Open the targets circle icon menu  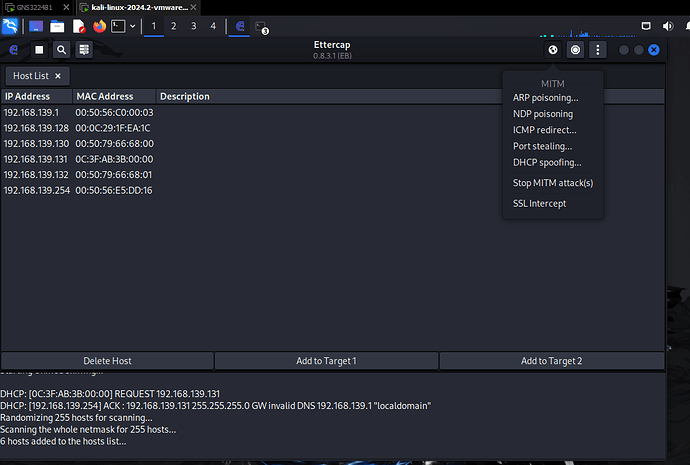575,50
